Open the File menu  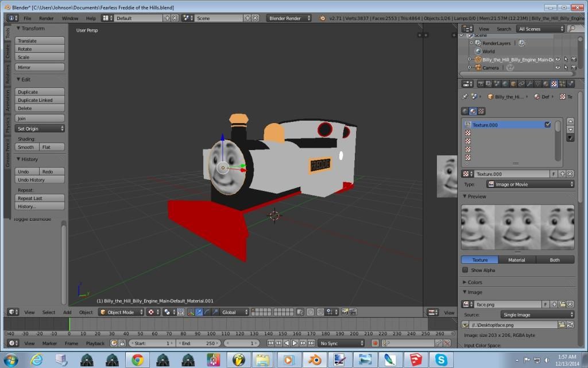click(28, 18)
